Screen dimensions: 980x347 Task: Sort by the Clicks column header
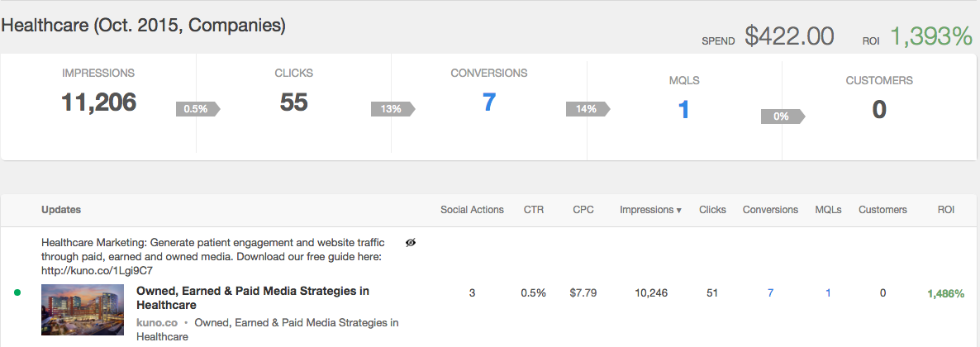pyautogui.click(x=712, y=210)
